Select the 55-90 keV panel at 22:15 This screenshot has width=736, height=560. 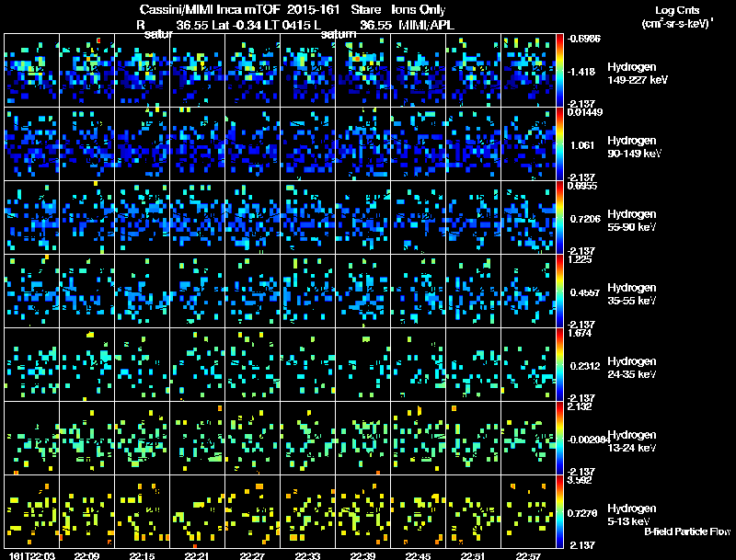click(x=143, y=218)
